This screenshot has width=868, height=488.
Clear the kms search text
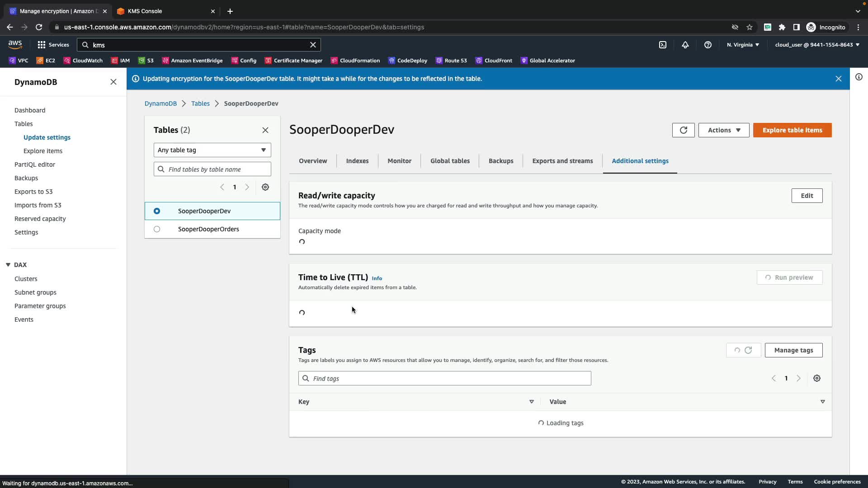[x=313, y=45]
